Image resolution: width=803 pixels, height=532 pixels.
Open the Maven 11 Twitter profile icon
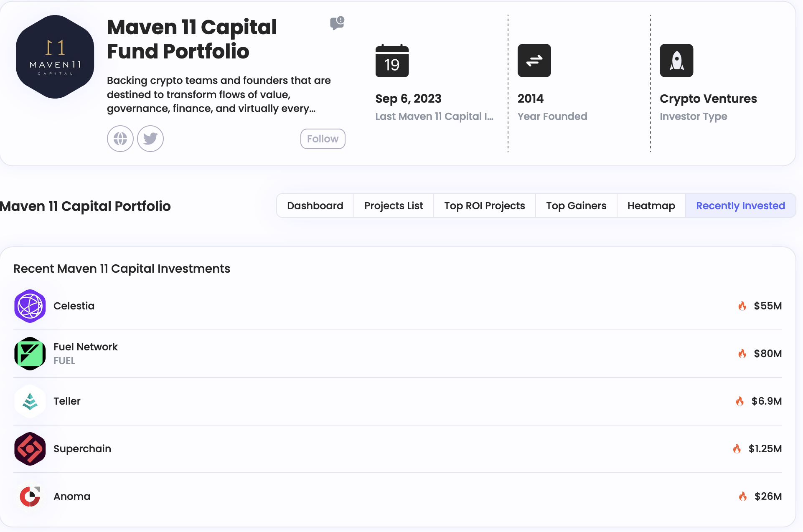[150, 139]
